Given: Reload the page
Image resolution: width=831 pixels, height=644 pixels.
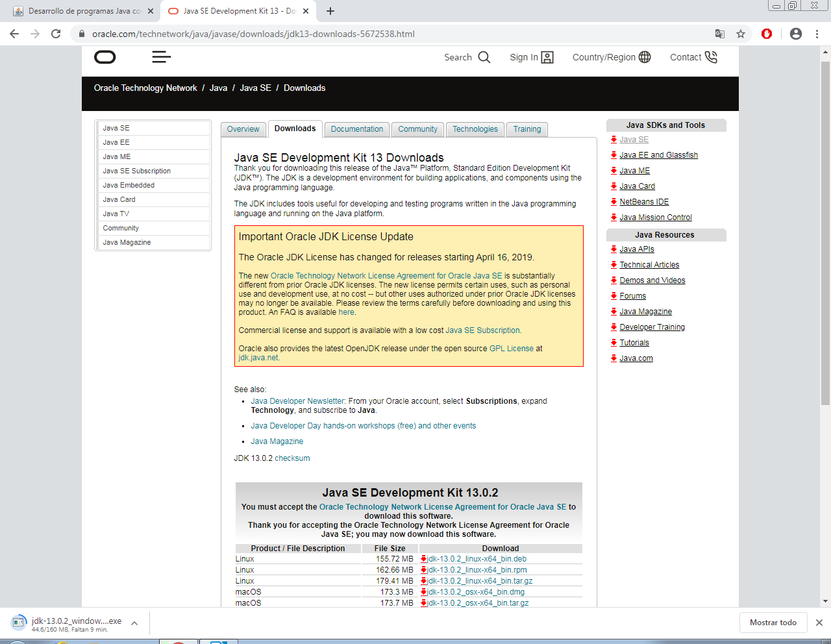Looking at the screenshot, I should [x=56, y=34].
